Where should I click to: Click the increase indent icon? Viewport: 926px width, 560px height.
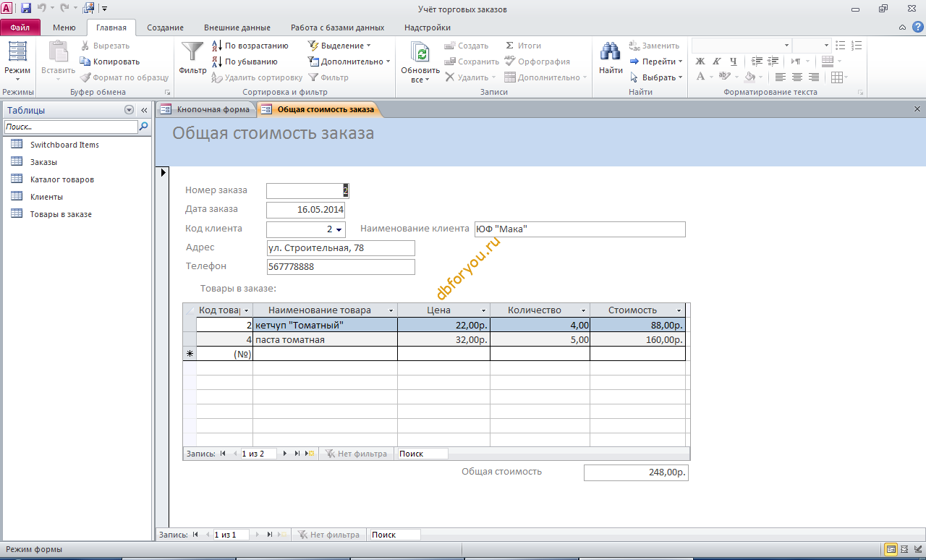[x=757, y=61]
